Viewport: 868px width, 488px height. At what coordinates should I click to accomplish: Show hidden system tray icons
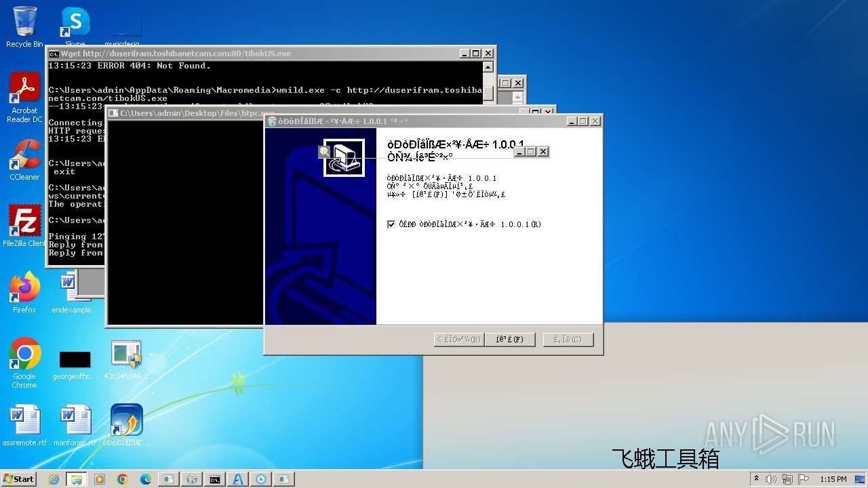pyautogui.click(x=757, y=479)
